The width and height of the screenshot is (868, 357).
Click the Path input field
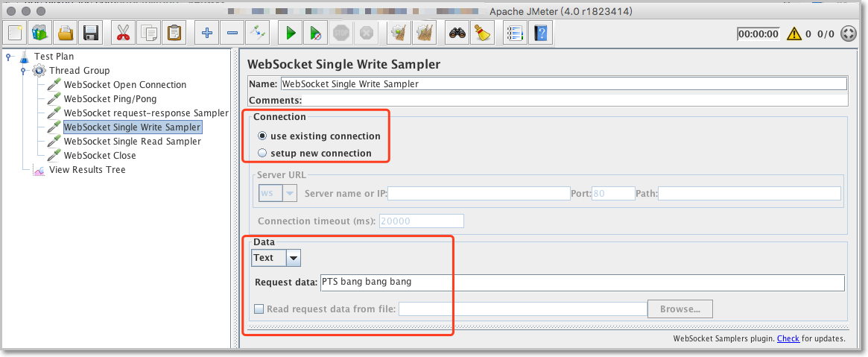pos(750,193)
